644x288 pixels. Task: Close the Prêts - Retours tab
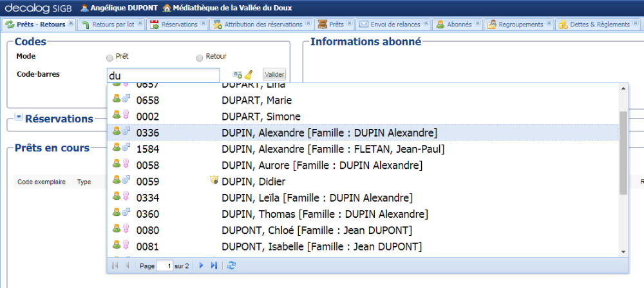point(71,23)
